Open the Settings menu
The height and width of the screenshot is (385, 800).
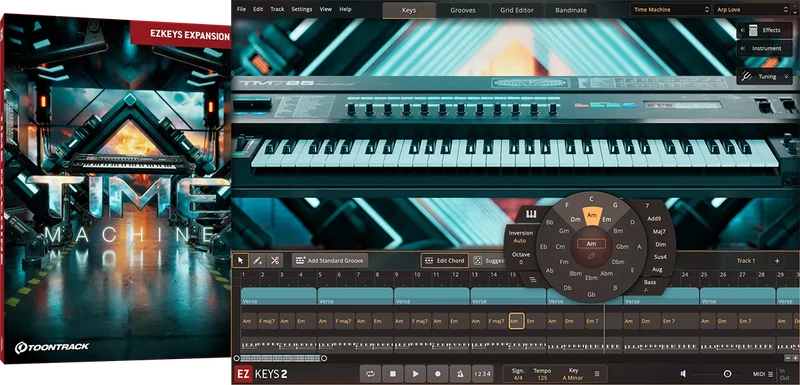pyautogui.click(x=302, y=9)
